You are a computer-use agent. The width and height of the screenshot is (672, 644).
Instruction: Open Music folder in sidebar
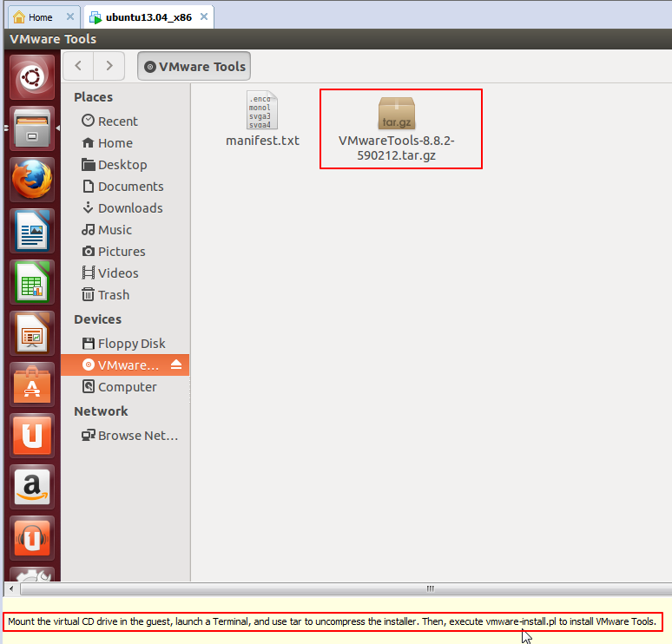tap(125, 230)
